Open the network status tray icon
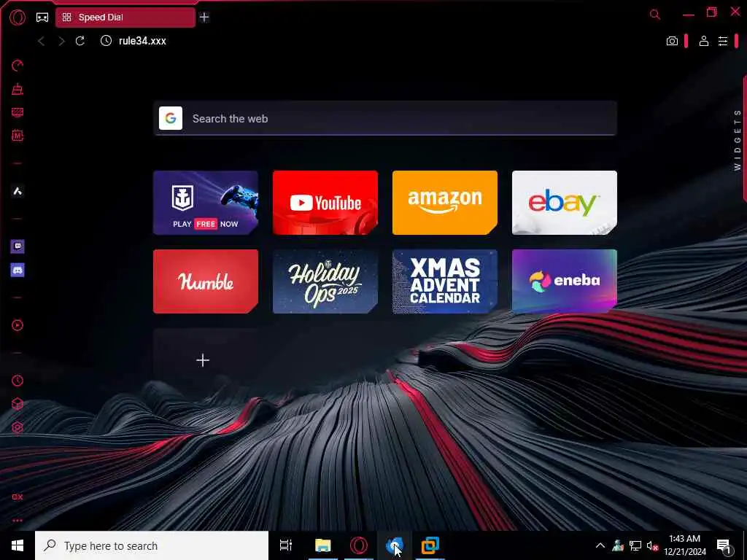The width and height of the screenshot is (747, 560). [635, 545]
